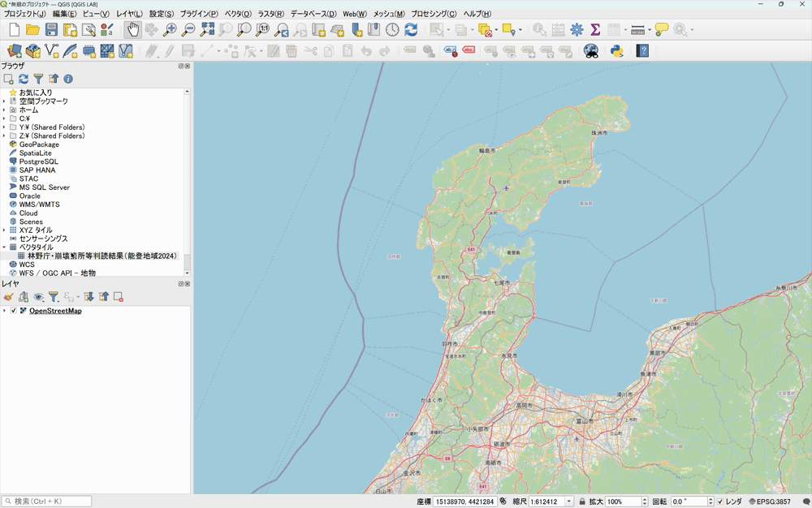Screen dimensions: 812x508
Task: Open the プロセシング menu
Action: click(x=434, y=14)
